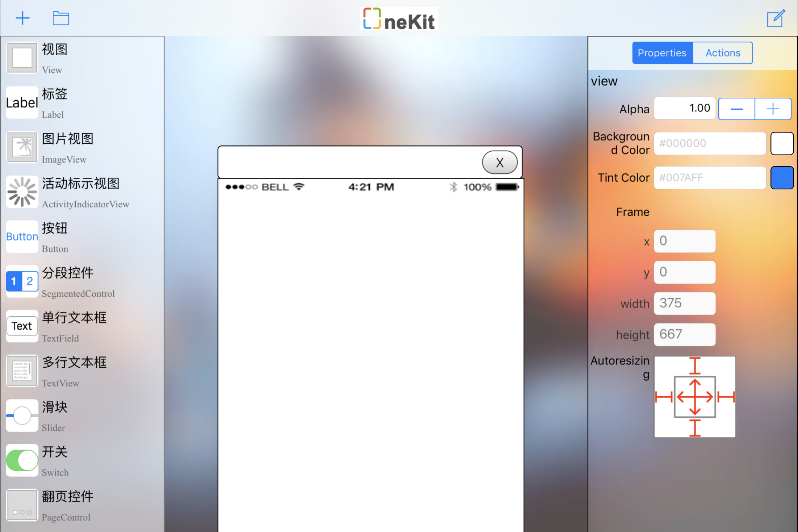Toggle top margin strut in Autoresizing box
The height and width of the screenshot is (532, 798).
point(694,366)
